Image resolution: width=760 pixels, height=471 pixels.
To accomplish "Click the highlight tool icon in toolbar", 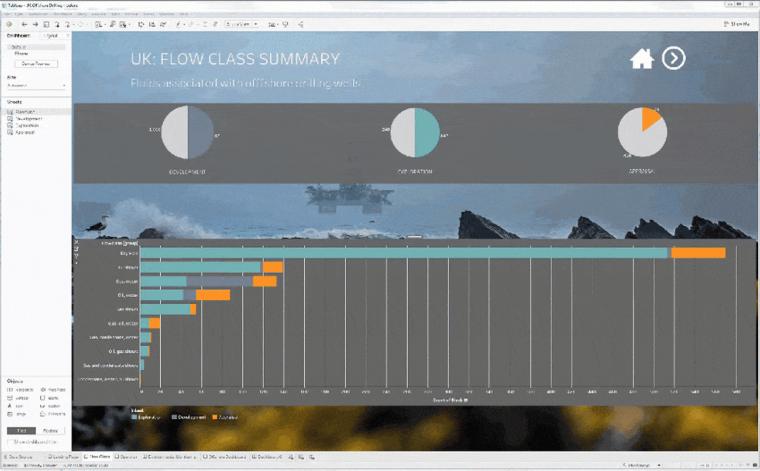I will pyautogui.click(x=179, y=24).
